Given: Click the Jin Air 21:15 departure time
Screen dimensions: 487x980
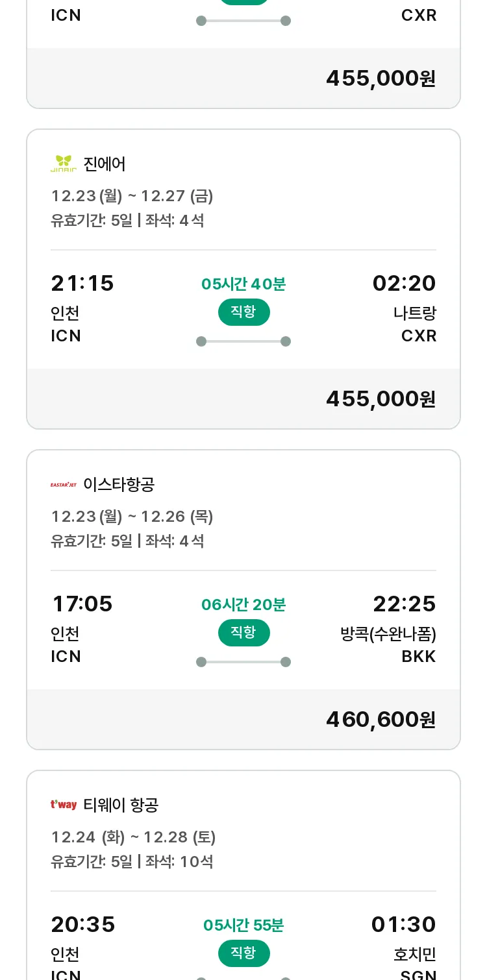Looking at the screenshot, I should [82, 284].
